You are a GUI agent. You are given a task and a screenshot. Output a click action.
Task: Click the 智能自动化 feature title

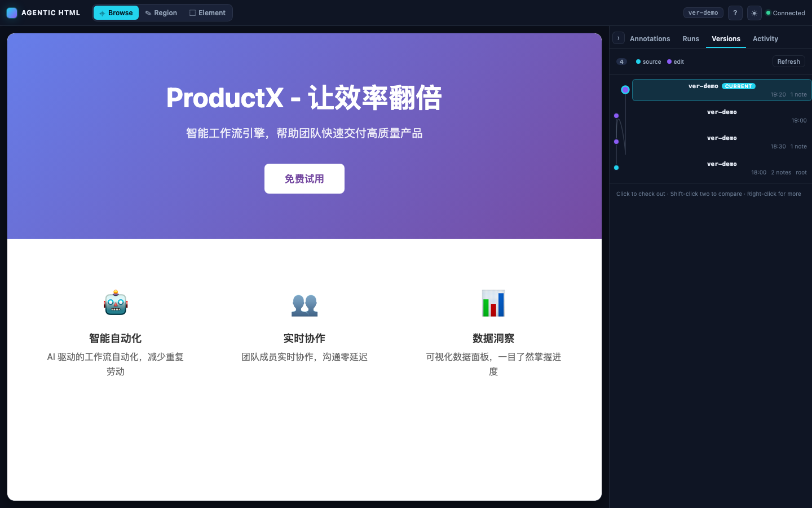[116, 339]
